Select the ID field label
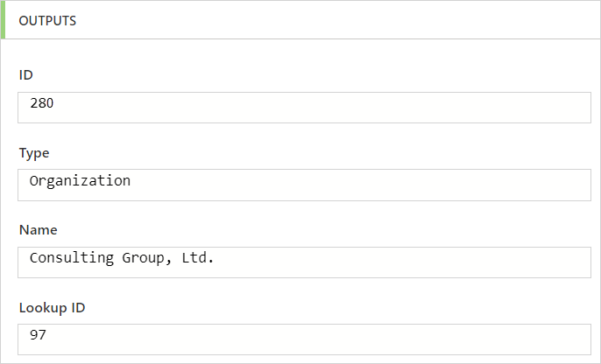The image size is (601, 364). (x=25, y=75)
